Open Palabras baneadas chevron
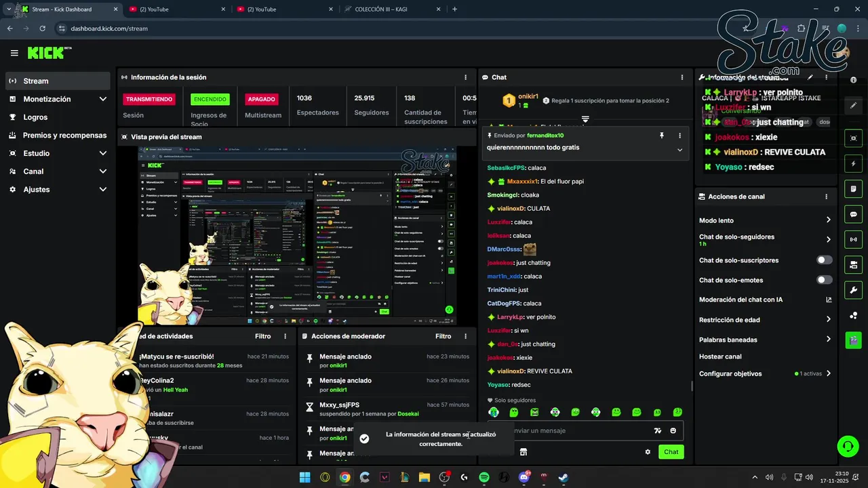The width and height of the screenshot is (868, 488). click(828, 339)
